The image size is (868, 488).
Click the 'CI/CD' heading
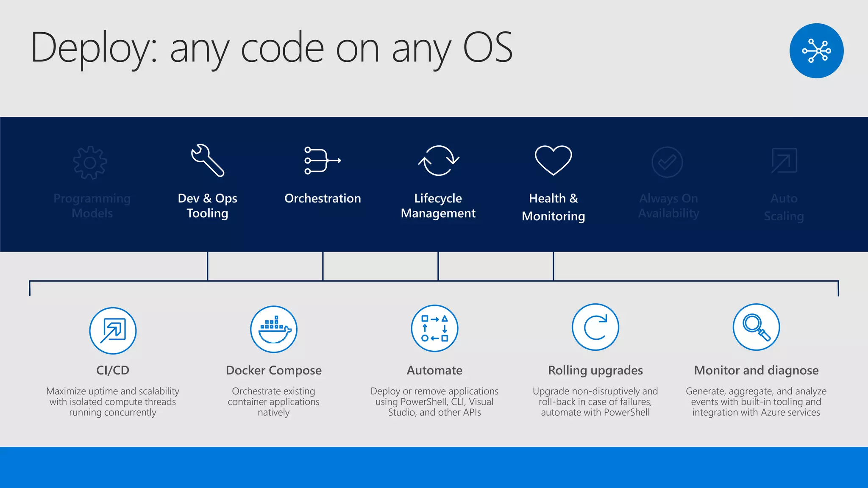click(113, 370)
